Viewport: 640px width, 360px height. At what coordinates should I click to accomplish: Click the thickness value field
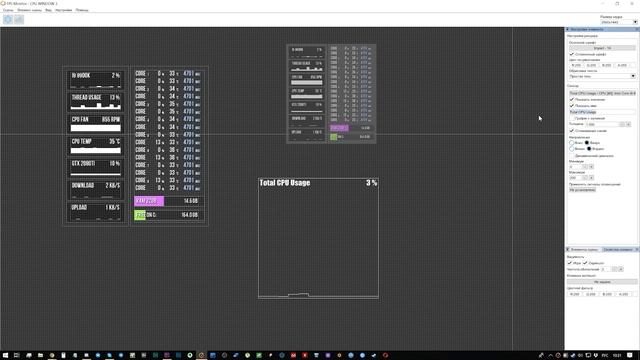click(x=602, y=124)
